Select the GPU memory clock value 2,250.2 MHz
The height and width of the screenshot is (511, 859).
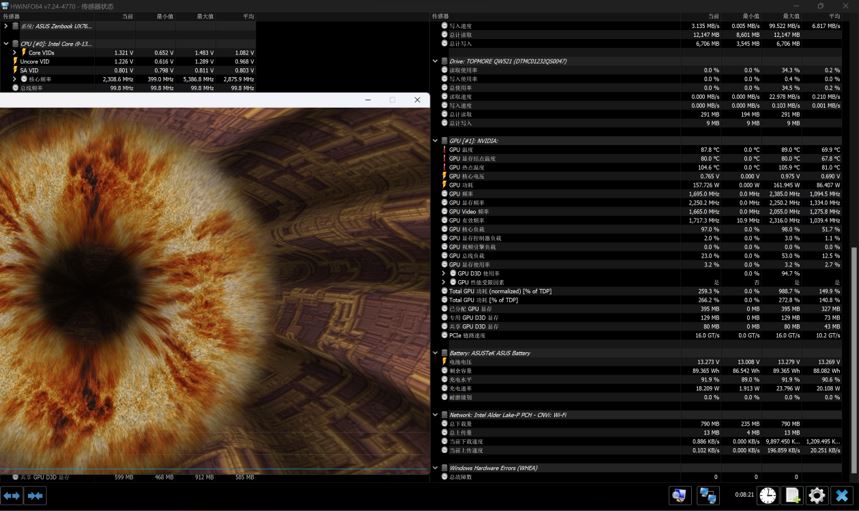click(705, 203)
